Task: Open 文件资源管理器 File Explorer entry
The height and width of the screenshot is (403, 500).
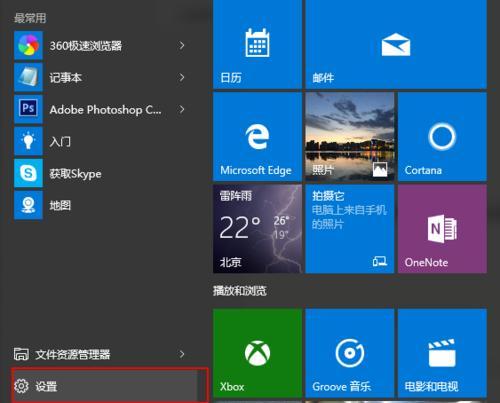Action: (x=92, y=354)
